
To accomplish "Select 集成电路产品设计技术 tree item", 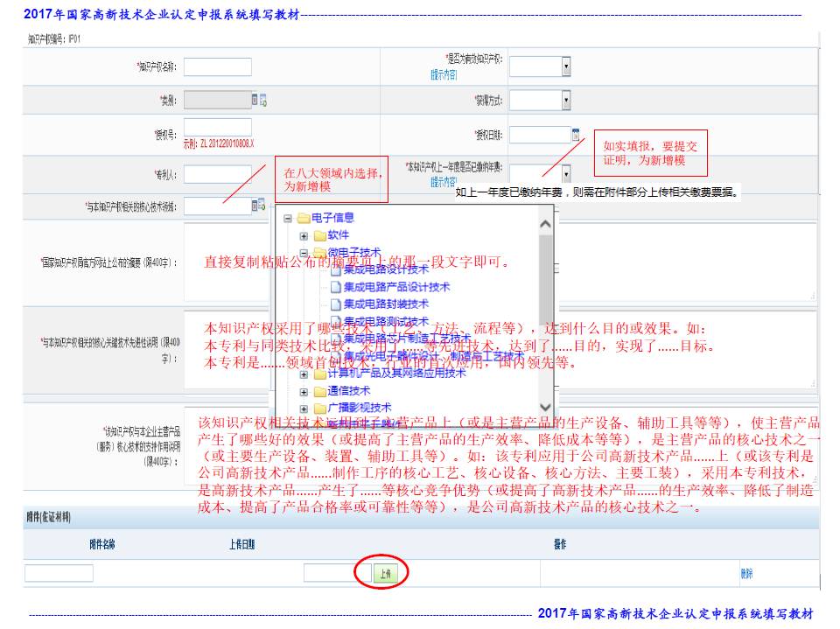I will click(395, 287).
